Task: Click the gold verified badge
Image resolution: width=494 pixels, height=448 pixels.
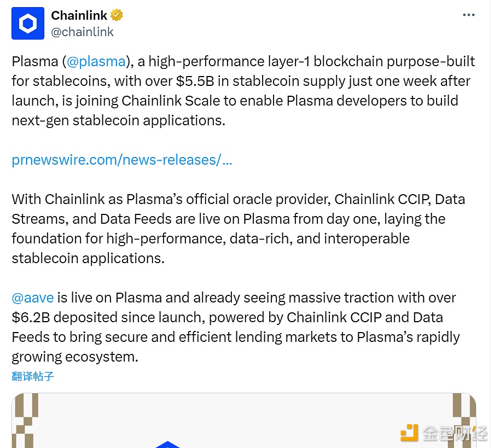Action: point(117,15)
